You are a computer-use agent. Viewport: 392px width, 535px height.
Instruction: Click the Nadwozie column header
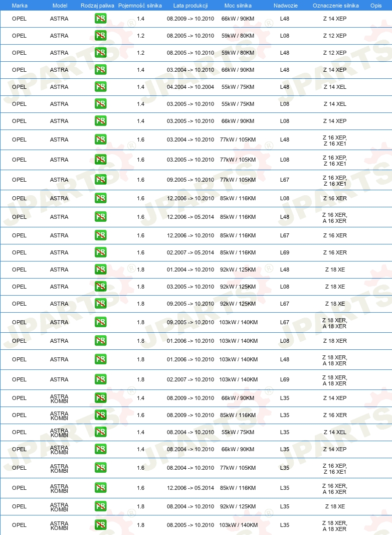pos(285,6)
